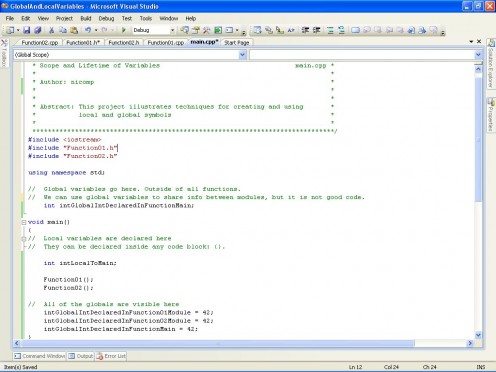Screen dimensions: 496x372
Task: Decrease line indent toolbar icon
Action: click(x=305, y=30)
